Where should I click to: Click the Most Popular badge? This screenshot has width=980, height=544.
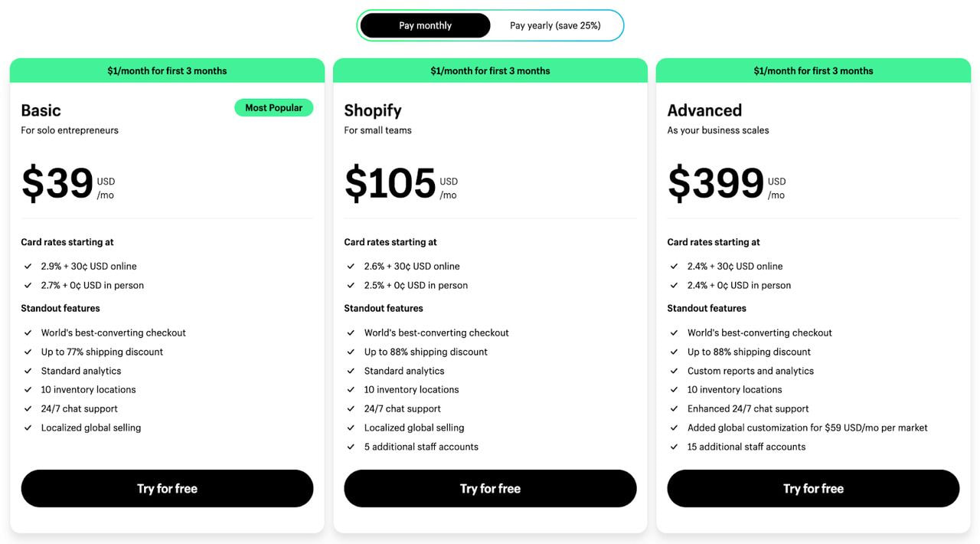pos(273,107)
